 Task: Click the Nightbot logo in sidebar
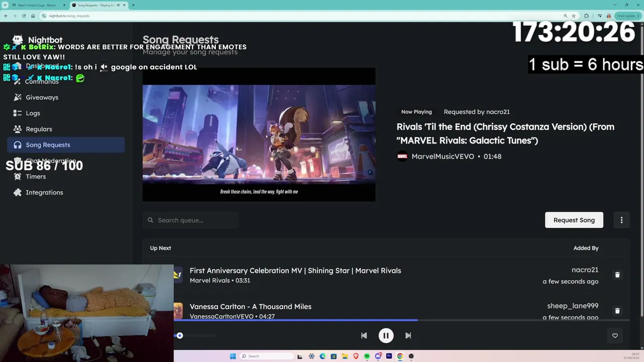click(37, 40)
